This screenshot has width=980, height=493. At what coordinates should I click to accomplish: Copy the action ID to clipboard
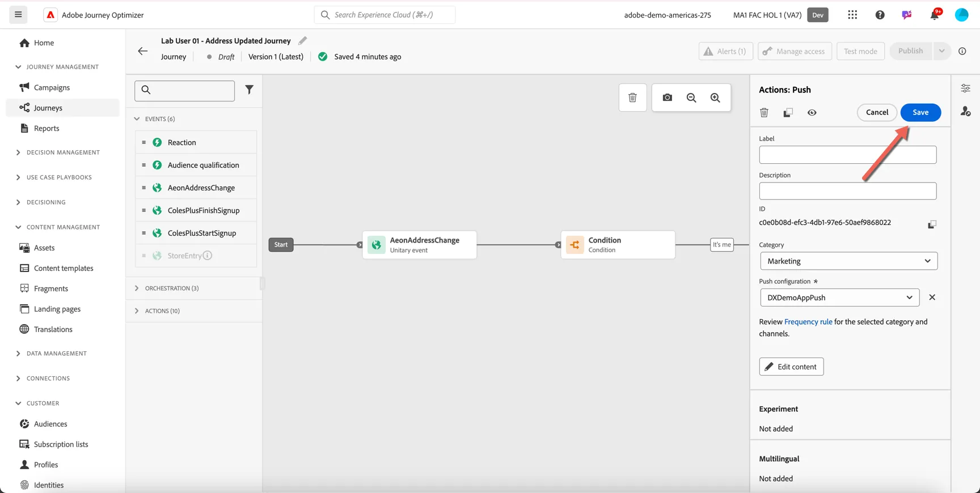931,224
